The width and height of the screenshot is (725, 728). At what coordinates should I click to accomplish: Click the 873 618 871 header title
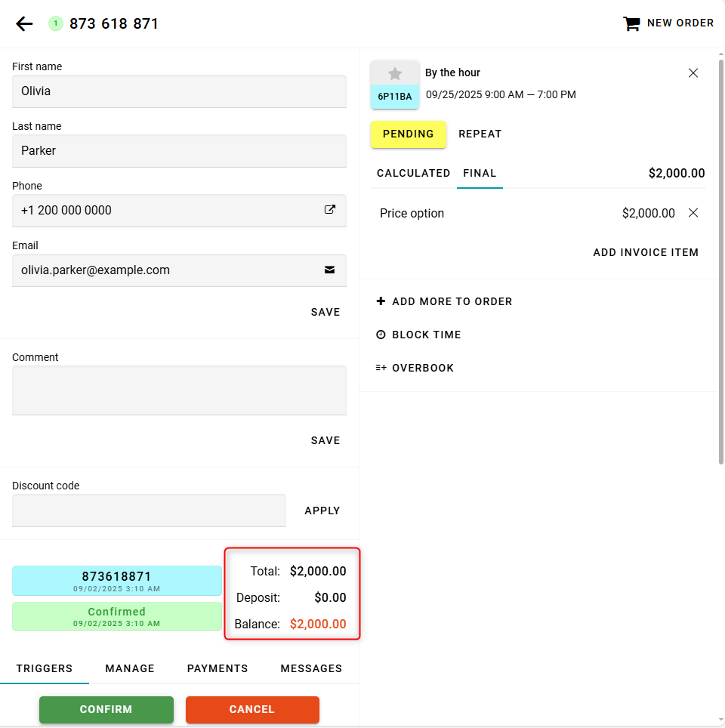(x=114, y=23)
